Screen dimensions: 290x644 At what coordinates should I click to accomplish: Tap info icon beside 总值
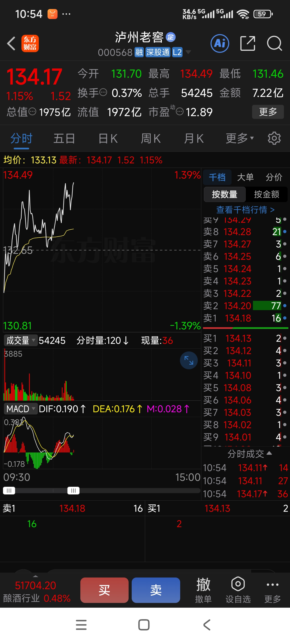tap(32, 112)
